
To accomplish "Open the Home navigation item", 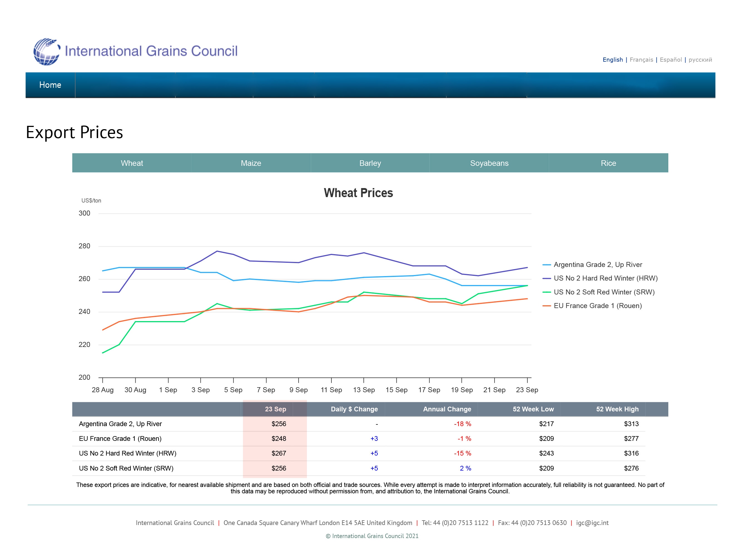I will (x=50, y=85).
